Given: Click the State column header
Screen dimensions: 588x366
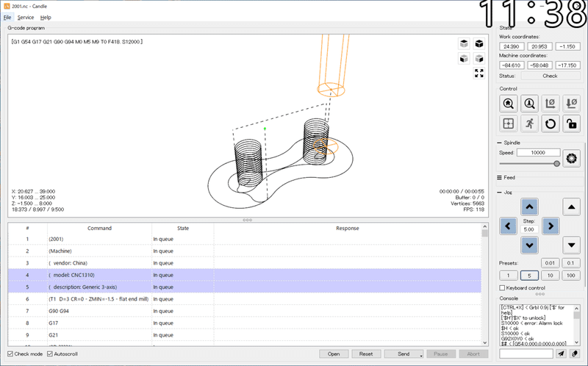Looking at the screenshot, I should 183,228.
